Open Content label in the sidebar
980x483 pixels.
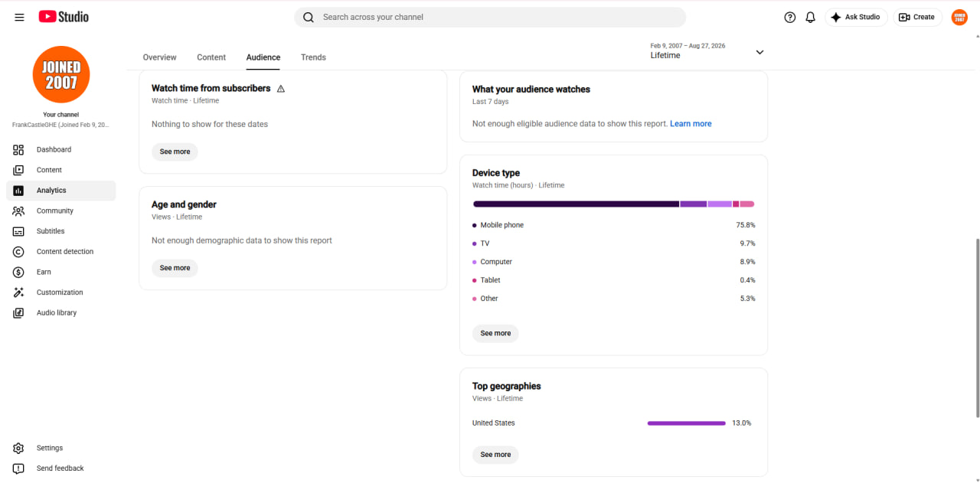click(49, 170)
